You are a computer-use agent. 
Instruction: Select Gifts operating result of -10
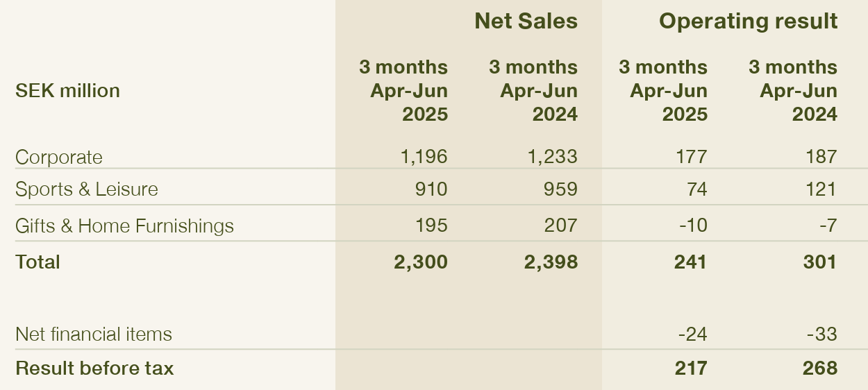pyautogui.click(x=693, y=226)
